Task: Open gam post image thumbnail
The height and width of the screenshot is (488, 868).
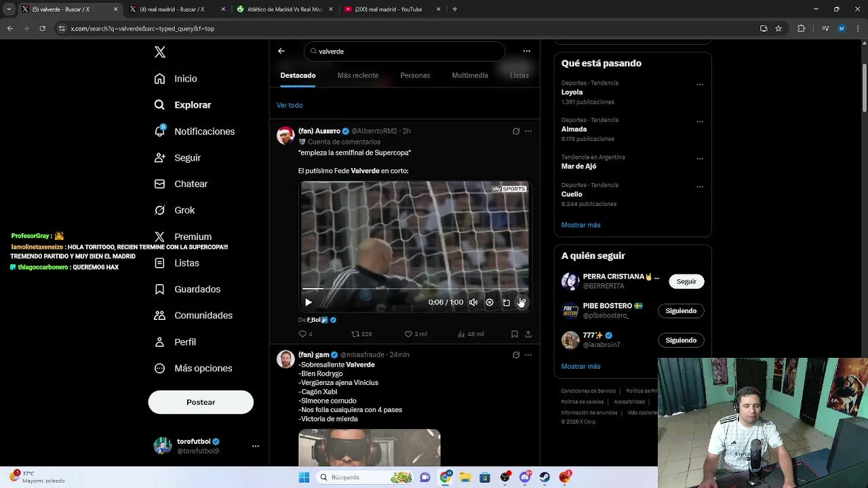Action: pyautogui.click(x=370, y=447)
